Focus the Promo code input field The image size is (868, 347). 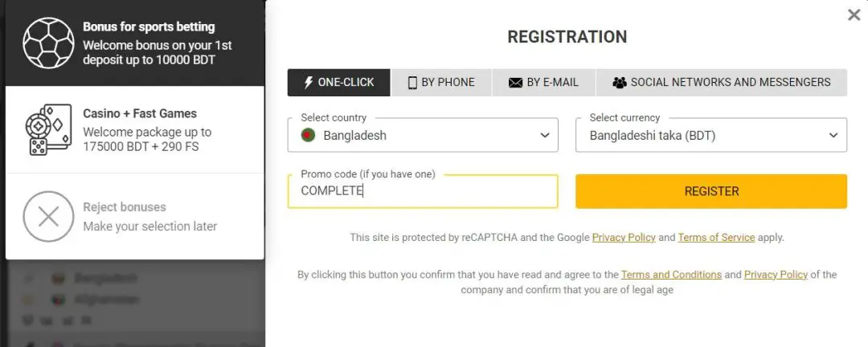point(423,191)
